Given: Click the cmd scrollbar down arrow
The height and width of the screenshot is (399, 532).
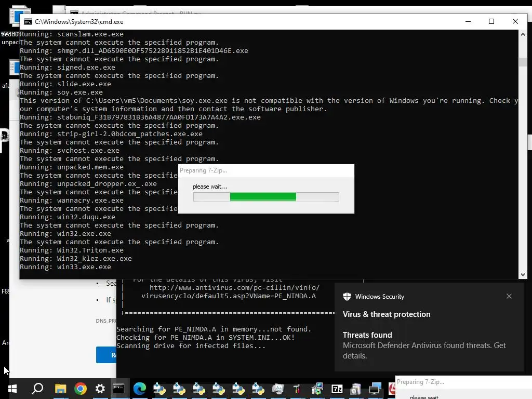Looking at the screenshot, I should pyautogui.click(x=523, y=275).
